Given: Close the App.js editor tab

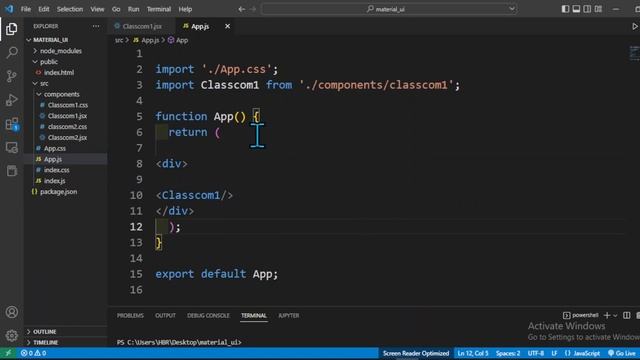Looking at the screenshot, I should pos(227,26).
